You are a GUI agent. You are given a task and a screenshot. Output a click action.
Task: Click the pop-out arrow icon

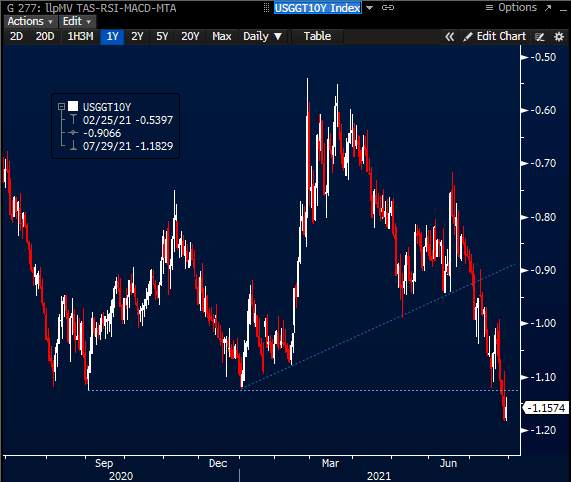pyautogui.click(x=548, y=8)
